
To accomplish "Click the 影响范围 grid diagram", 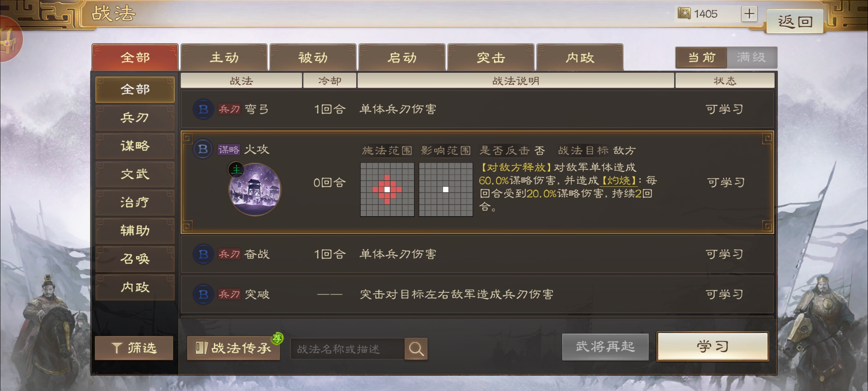I will pyautogui.click(x=446, y=189).
